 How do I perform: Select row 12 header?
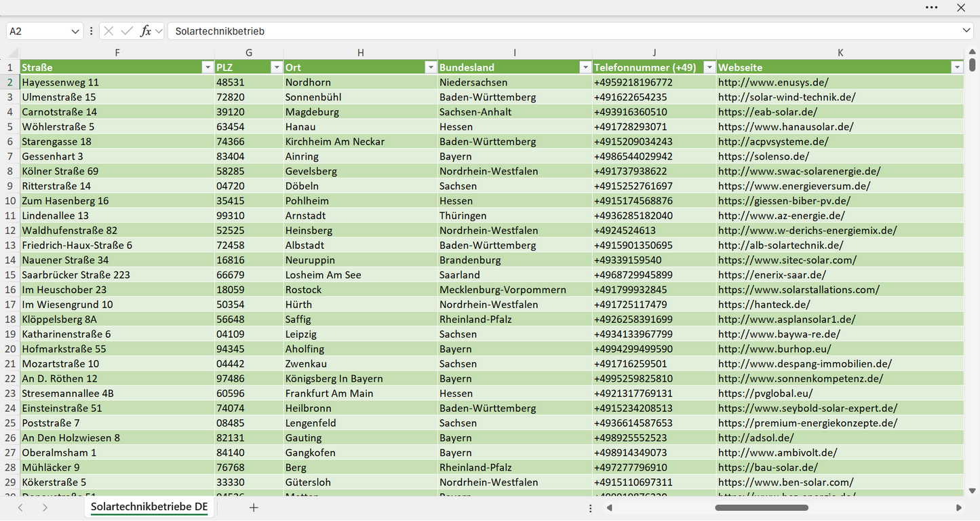(x=10, y=231)
